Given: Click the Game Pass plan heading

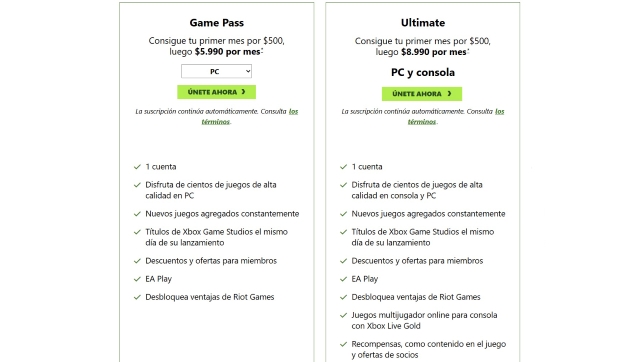Looking at the screenshot, I should (216, 23).
